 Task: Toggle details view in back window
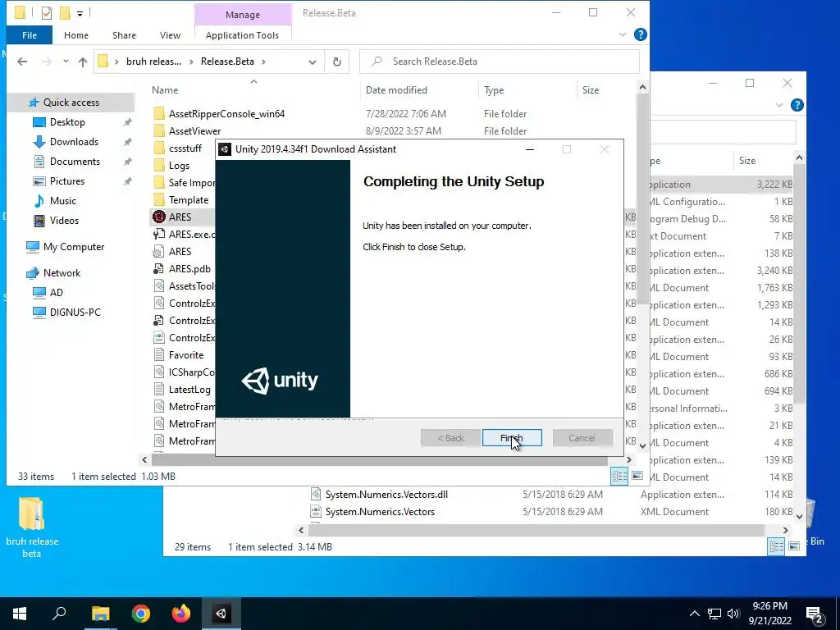(776, 546)
